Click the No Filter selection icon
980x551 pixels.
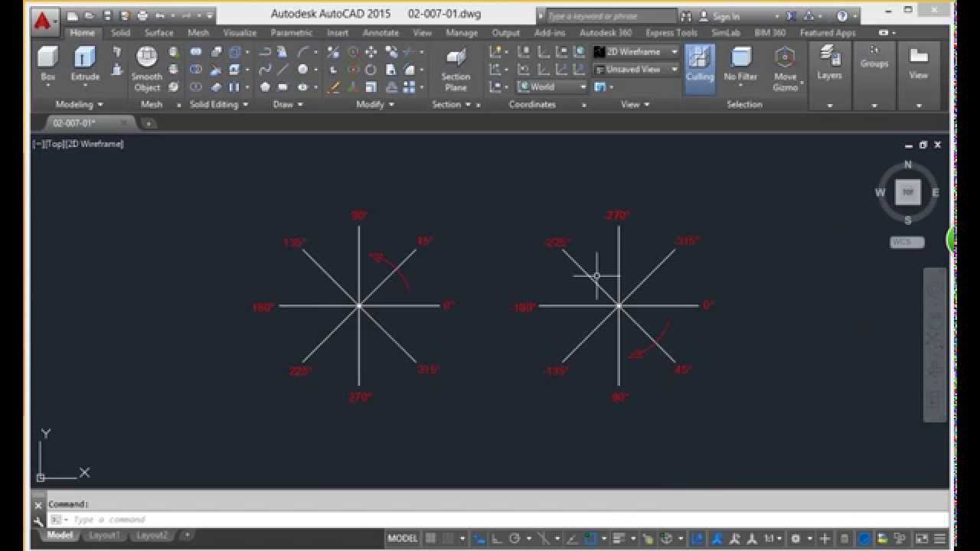pos(740,64)
